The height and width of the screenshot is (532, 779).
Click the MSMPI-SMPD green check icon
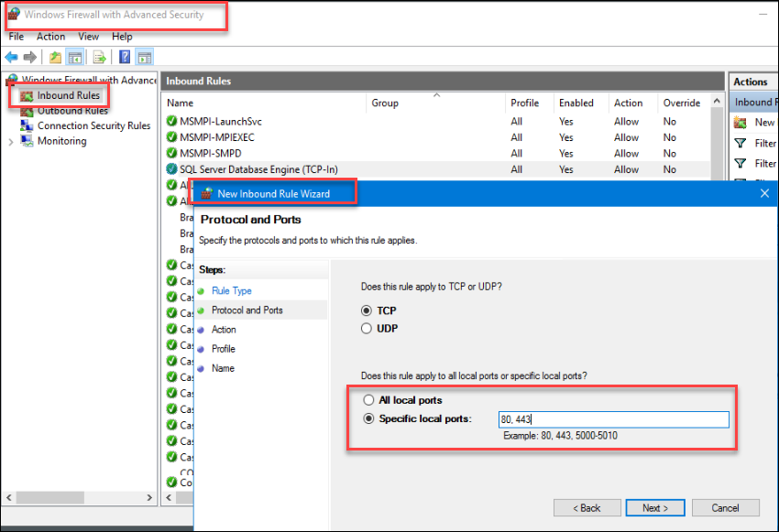(x=172, y=153)
